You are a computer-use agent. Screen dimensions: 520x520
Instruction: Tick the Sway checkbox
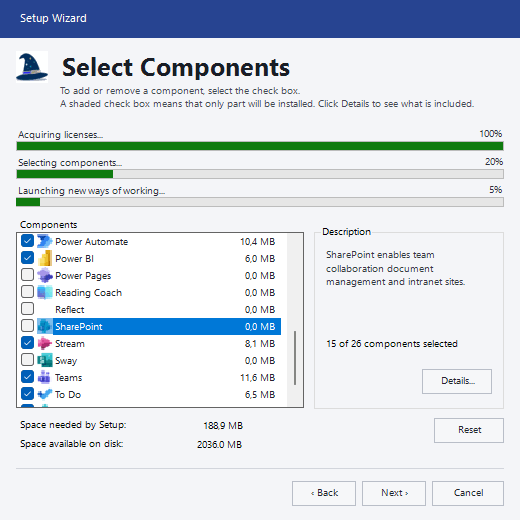[x=27, y=360]
